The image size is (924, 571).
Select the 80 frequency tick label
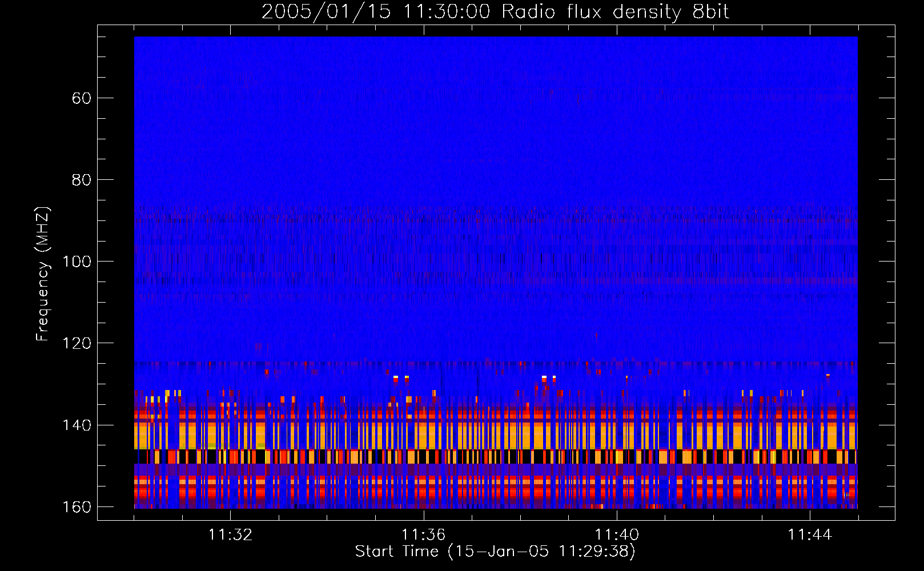tap(82, 180)
